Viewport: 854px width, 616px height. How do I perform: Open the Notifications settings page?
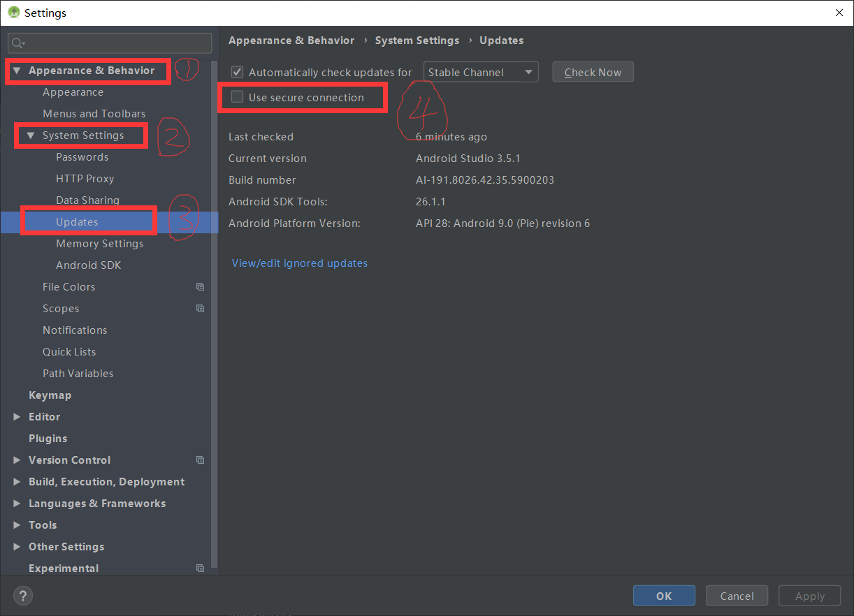[x=75, y=330]
